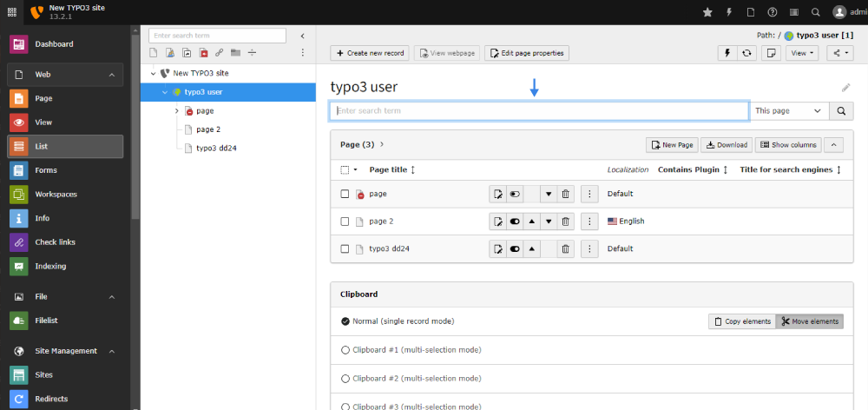Click Download button
The image size is (868, 410).
(x=727, y=145)
